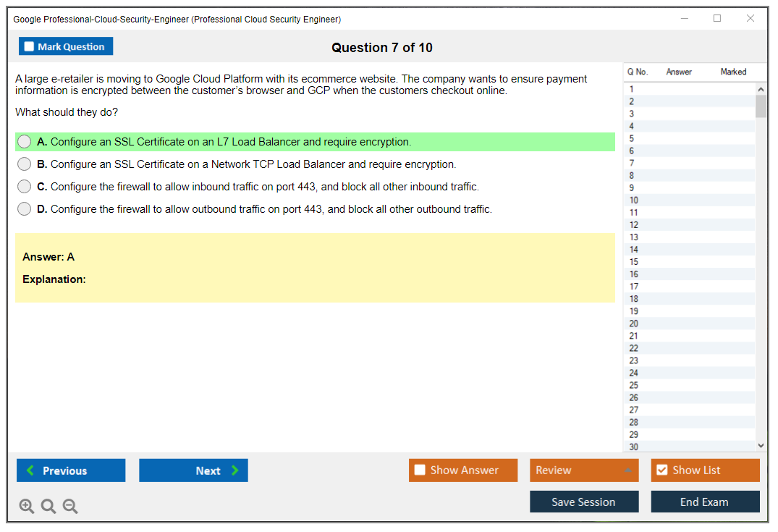Click the zoom out magnifier icon
Screen dimensions: 778x532
pos(70,507)
